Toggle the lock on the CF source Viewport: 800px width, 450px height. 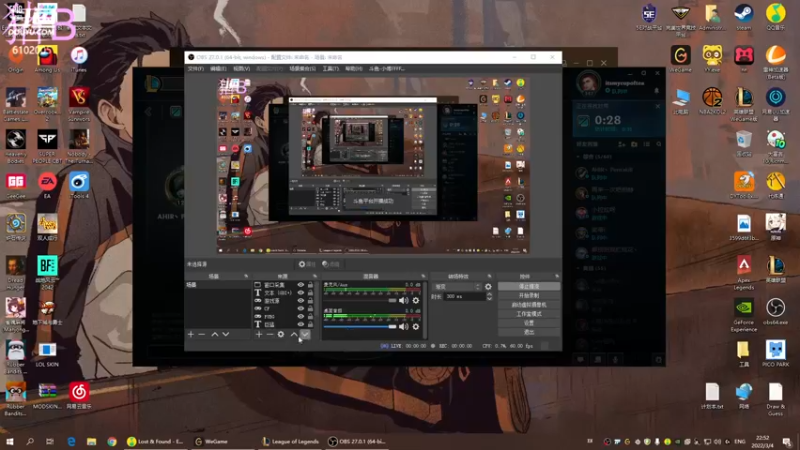[310, 309]
